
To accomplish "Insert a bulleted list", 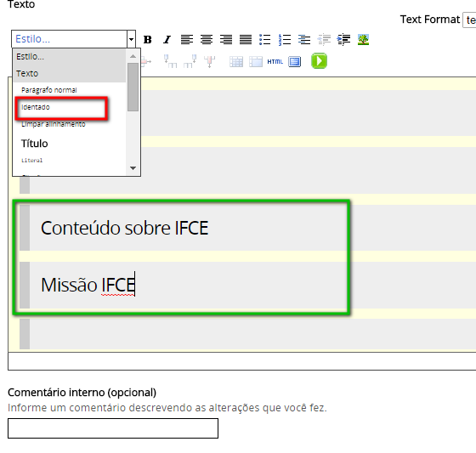I will coord(264,39).
